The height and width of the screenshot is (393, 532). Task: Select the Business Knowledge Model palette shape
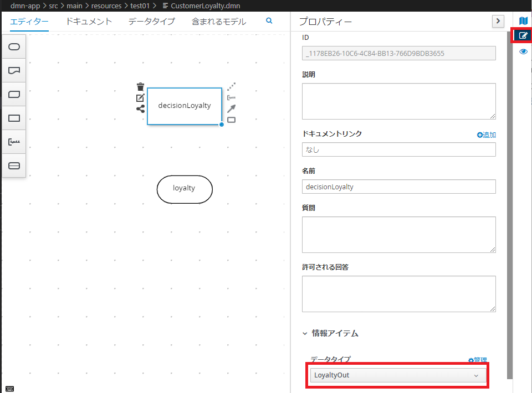coord(14,94)
